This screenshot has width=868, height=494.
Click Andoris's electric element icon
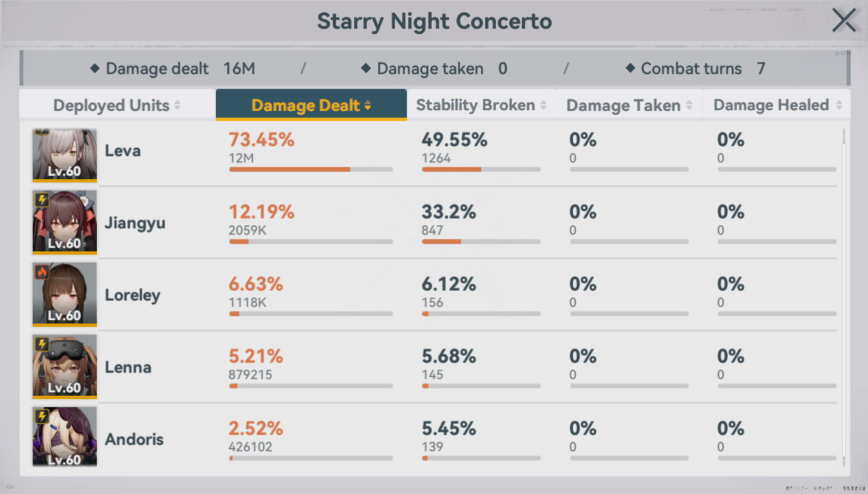tap(41, 416)
